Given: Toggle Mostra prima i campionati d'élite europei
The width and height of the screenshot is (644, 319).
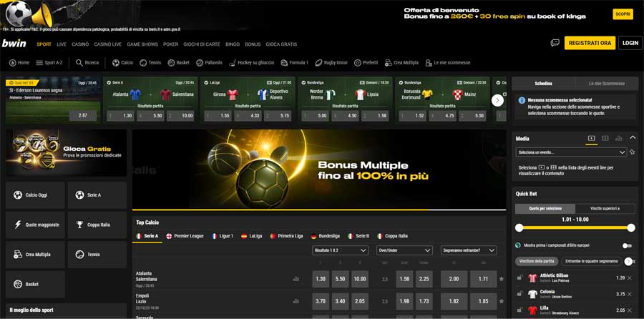Looking at the screenshot, I should pos(627,245).
